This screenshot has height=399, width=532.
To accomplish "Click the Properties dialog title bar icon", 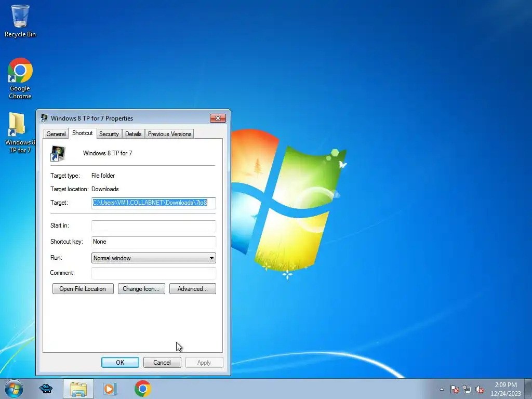I will [x=44, y=118].
